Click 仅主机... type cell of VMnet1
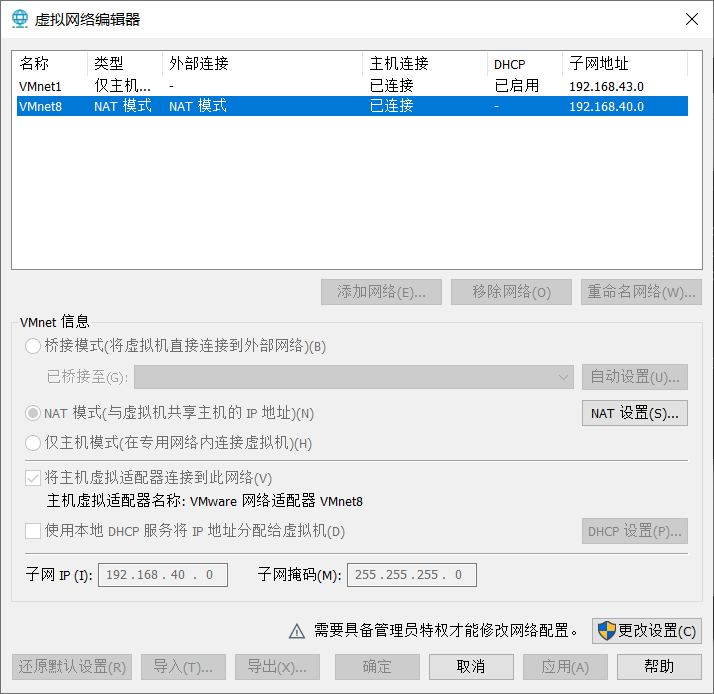 click(122, 86)
